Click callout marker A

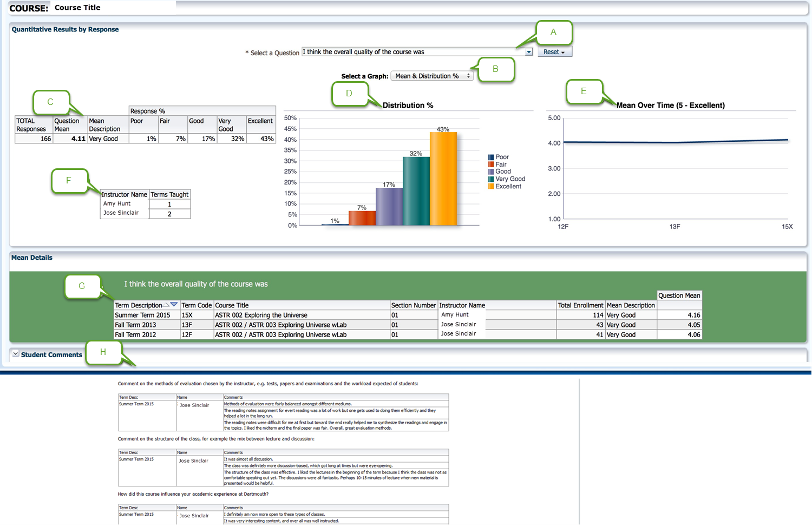click(553, 32)
